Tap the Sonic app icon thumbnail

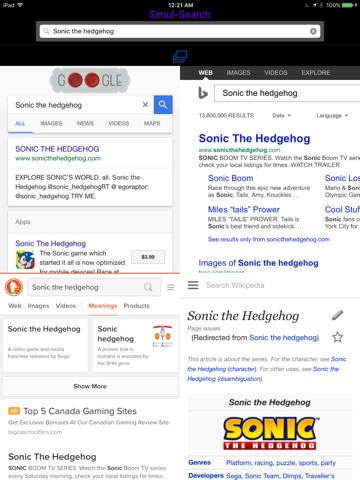(25, 260)
